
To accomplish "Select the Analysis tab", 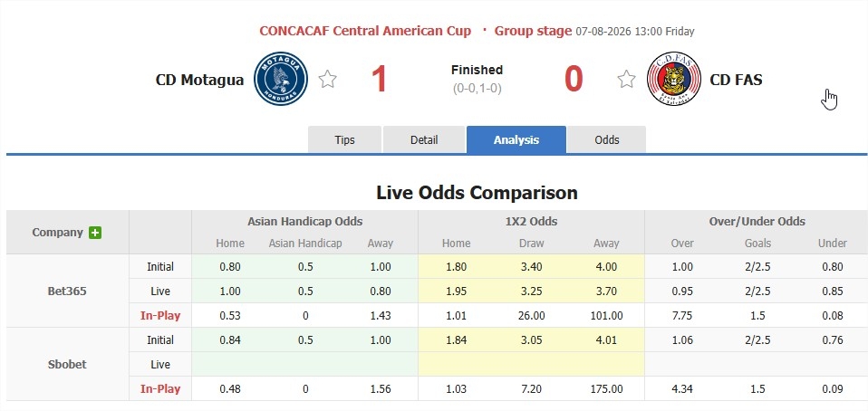I will click(x=516, y=140).
